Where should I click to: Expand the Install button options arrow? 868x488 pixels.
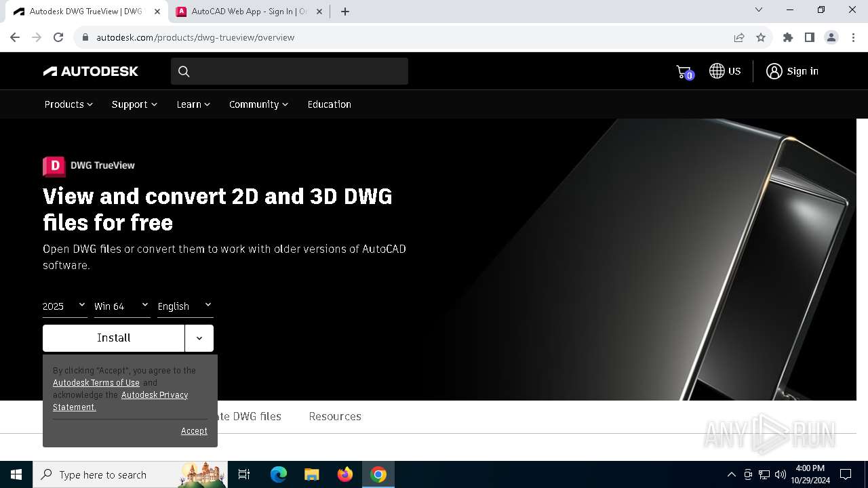(x=199, y=338)
